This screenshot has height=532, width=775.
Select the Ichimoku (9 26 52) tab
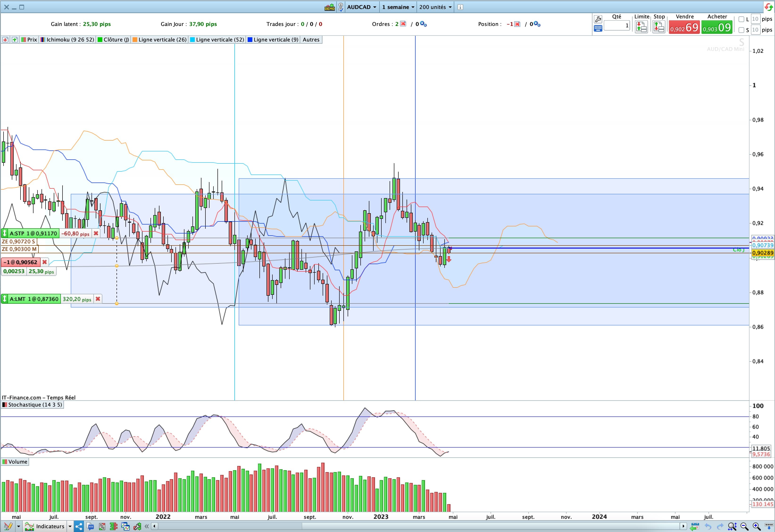pyautogui.click(x=68, y=40)
